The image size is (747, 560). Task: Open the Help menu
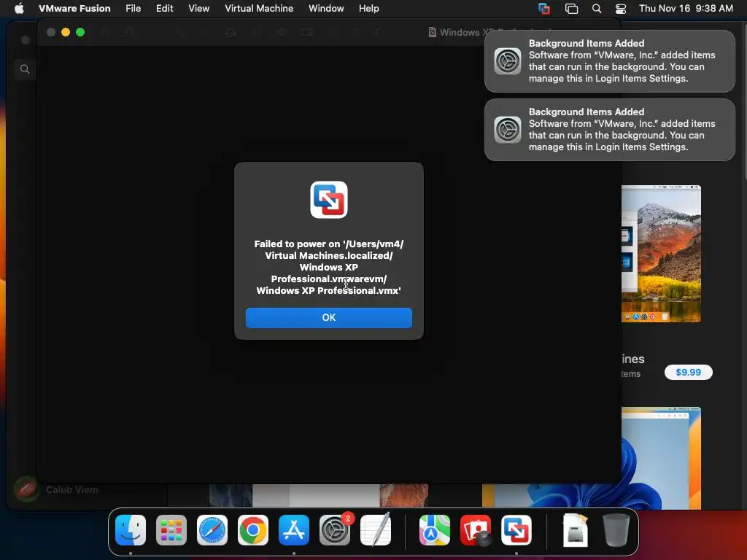368,8
